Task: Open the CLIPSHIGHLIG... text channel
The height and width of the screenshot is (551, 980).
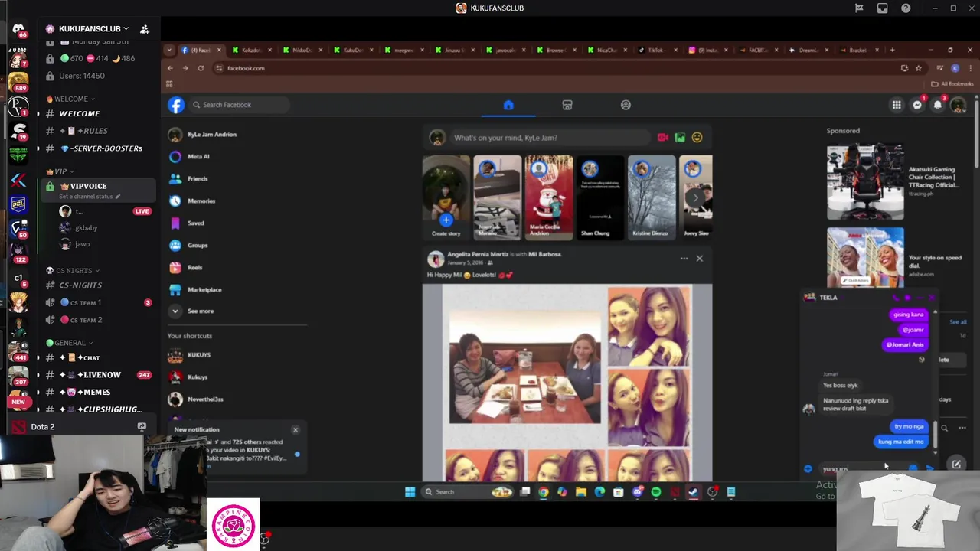Action: click(x=96, y=409)
